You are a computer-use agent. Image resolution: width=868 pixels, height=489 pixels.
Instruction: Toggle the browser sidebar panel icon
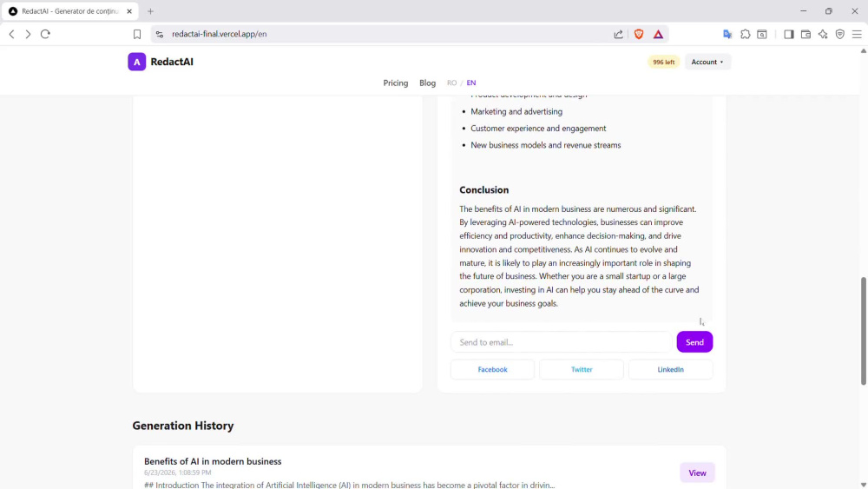(789, 34)
